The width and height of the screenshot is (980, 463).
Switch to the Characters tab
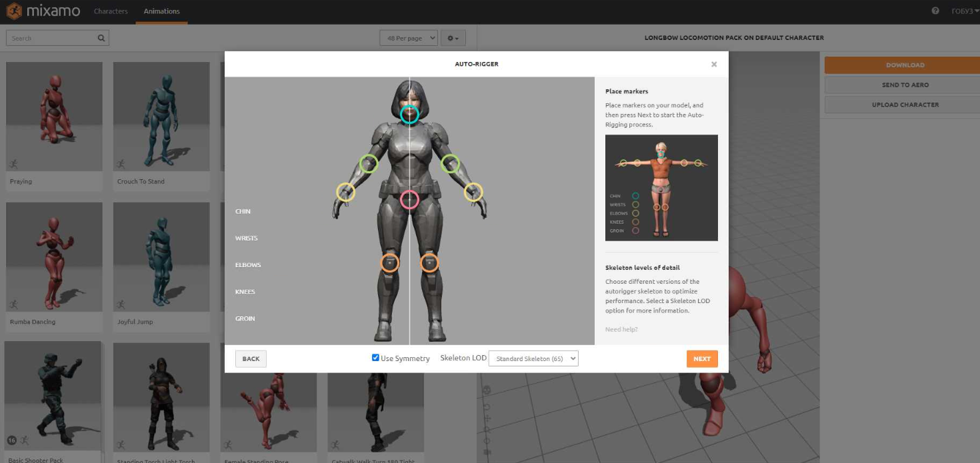(111, 11)
